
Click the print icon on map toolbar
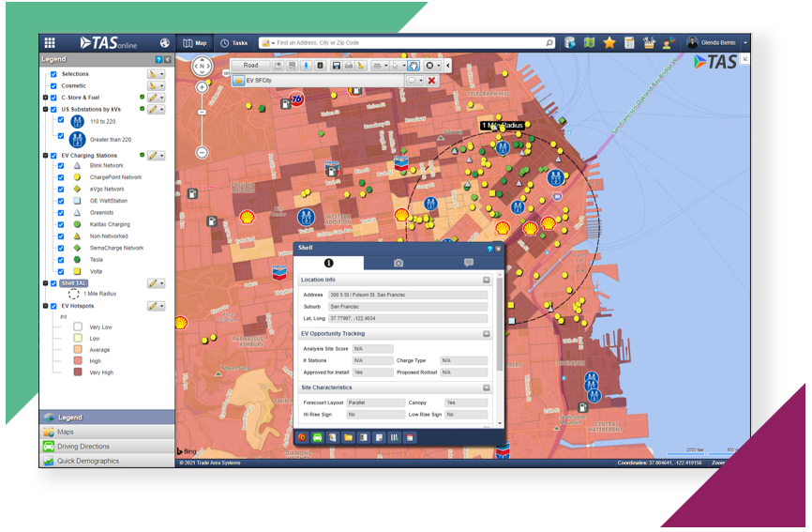(349, 66)
